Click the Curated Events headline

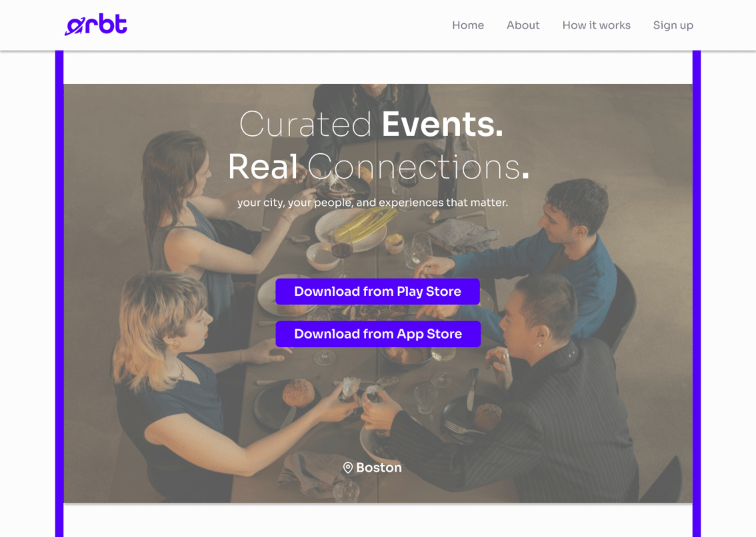point(371,125)
